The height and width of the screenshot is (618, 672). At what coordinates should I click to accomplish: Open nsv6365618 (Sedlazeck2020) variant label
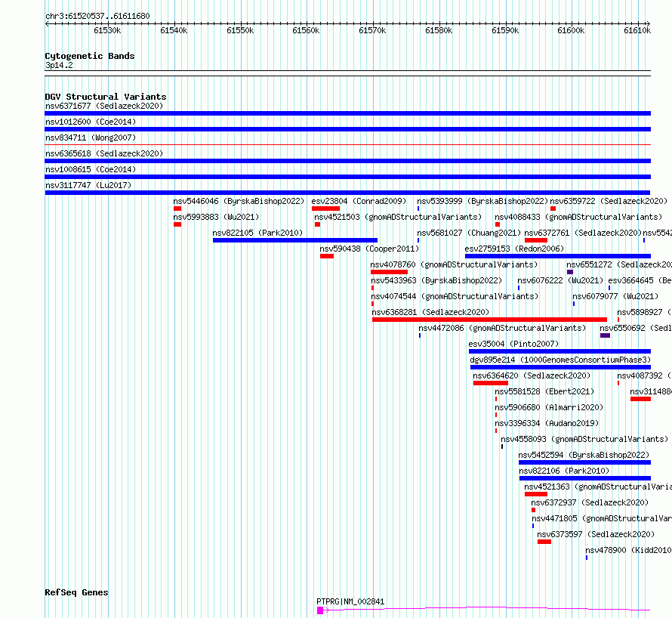pos(104,153)
